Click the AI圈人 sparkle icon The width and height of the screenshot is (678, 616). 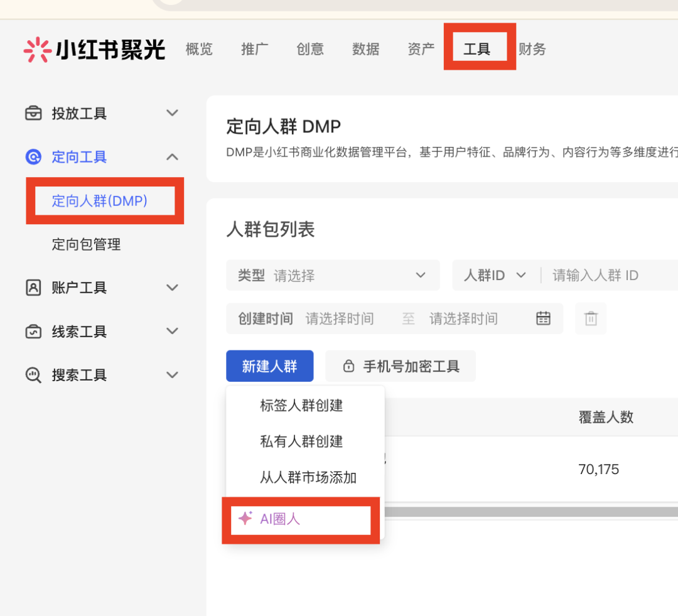245,518
